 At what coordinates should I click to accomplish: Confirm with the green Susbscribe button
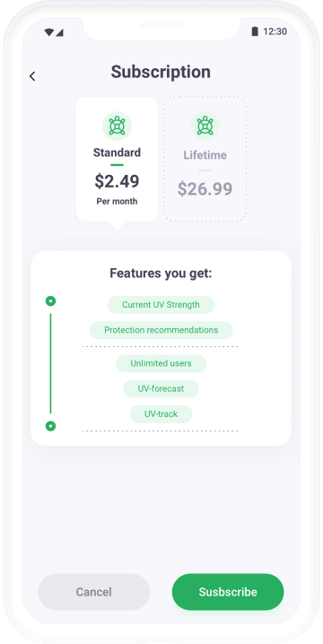[228, 592]
